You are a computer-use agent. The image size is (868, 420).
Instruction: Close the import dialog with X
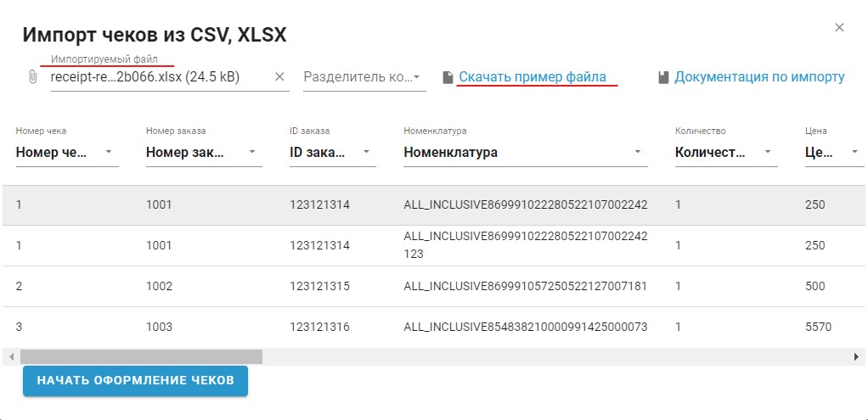839,28
